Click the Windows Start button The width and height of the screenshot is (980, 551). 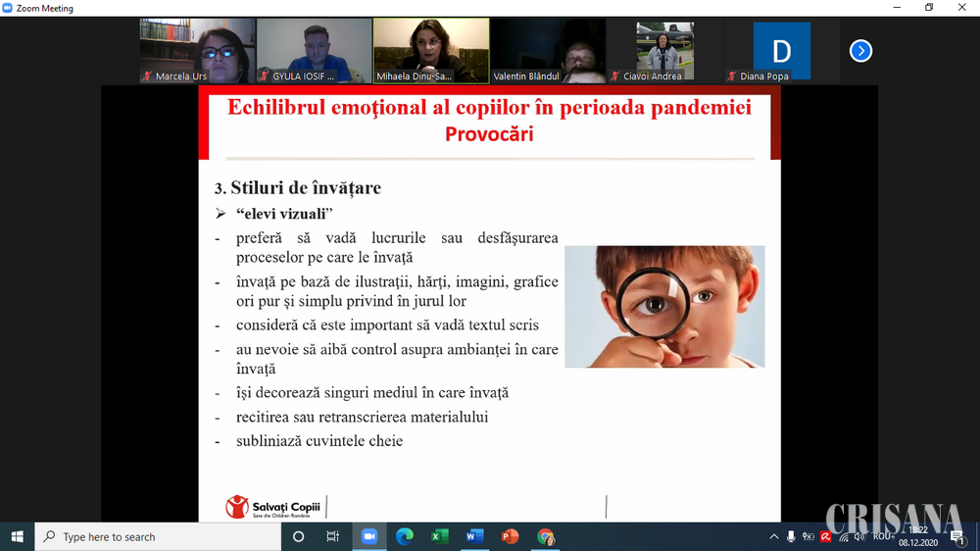click(17, 536)
